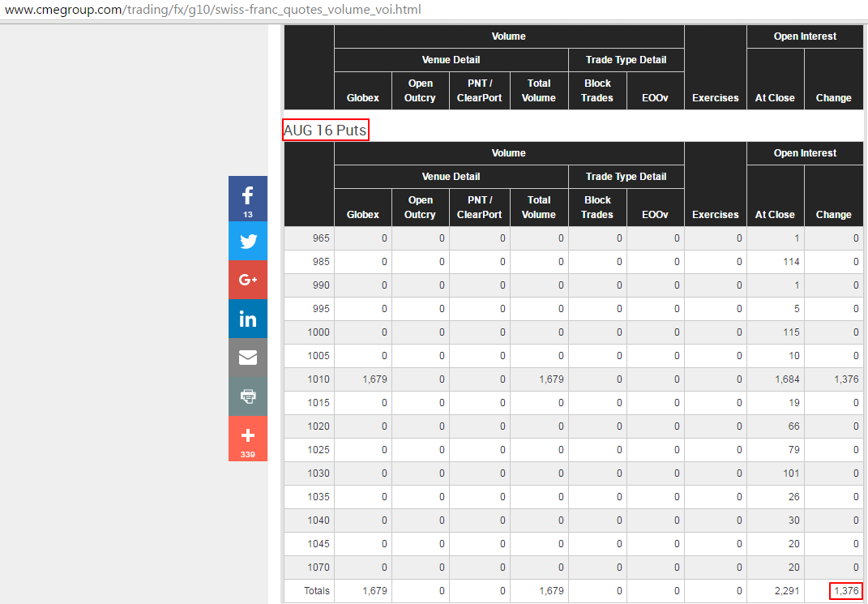Click Change value 1,376 in 1010 row
Screen dimensions: 868x604
(x=846, y=379)
